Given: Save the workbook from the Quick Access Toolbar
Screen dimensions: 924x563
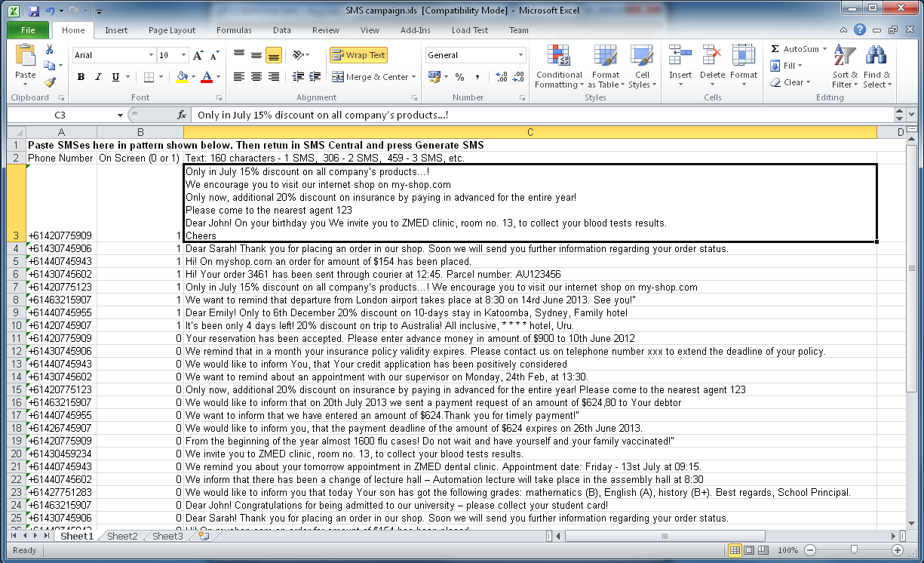Looking at the screenshot, I should (34, 12).
